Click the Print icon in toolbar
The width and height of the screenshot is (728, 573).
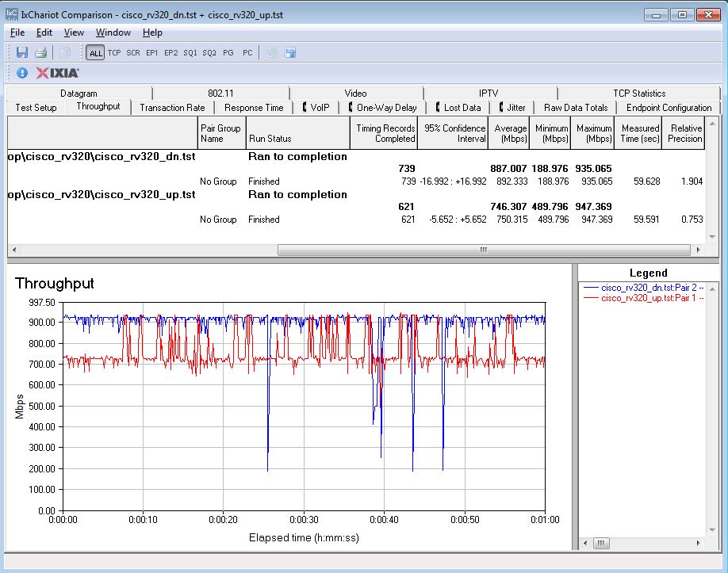41,52
